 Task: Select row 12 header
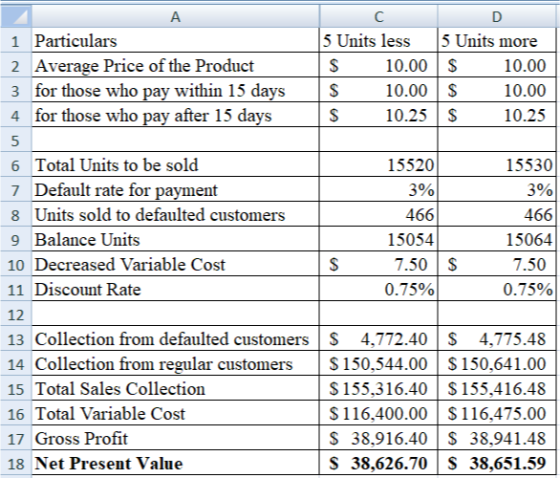(x=16, y=314)
